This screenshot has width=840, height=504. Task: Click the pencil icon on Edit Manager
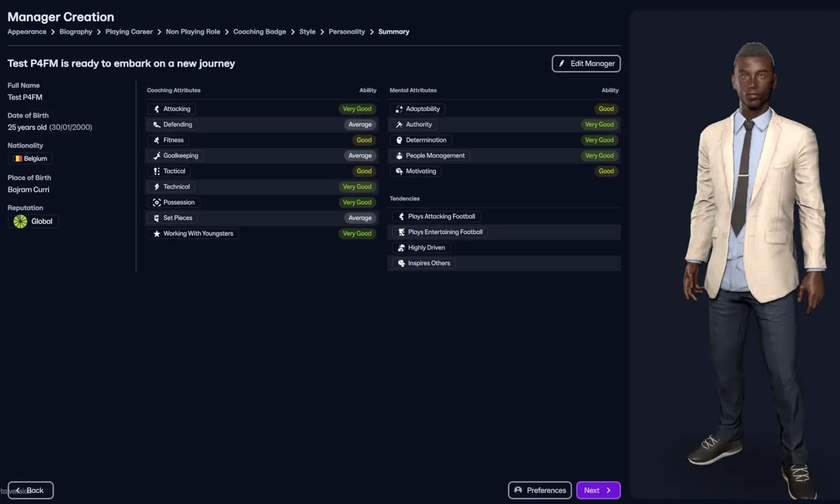tap(562, 64)
